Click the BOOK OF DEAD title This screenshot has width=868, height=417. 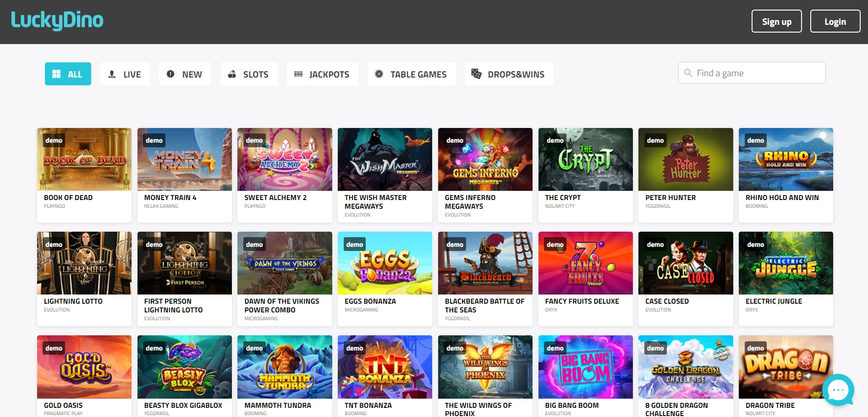click(68, 198)
